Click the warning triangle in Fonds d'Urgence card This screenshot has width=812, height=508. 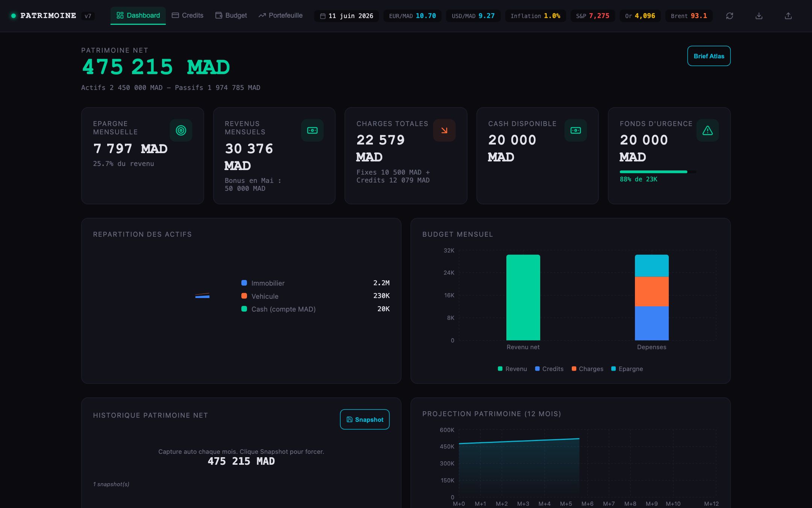tap(707, 130)
